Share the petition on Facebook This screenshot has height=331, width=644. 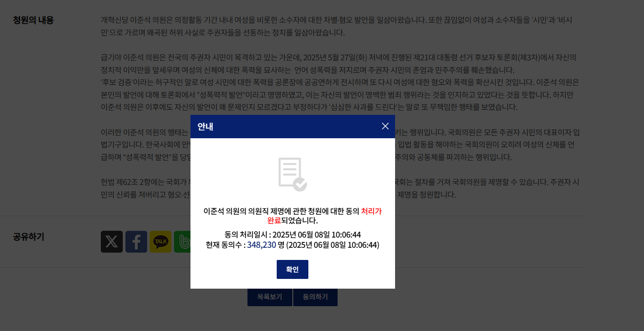coord(136,241)
